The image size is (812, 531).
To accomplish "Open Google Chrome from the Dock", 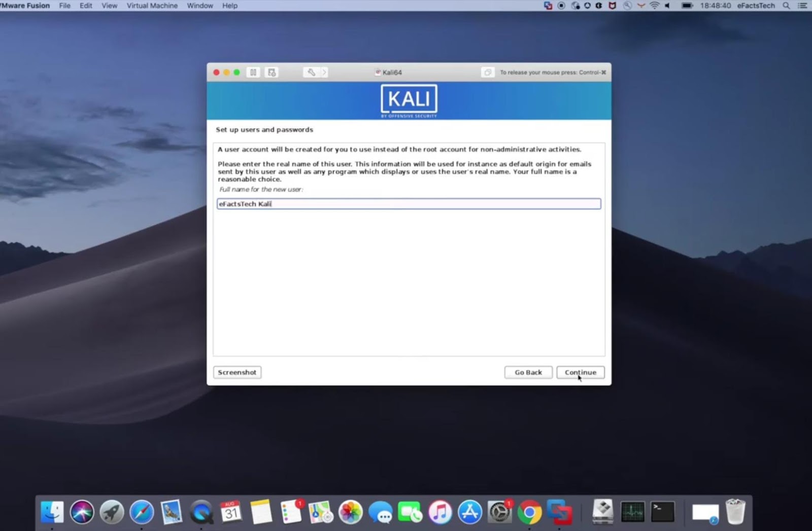I will (529, 512).
